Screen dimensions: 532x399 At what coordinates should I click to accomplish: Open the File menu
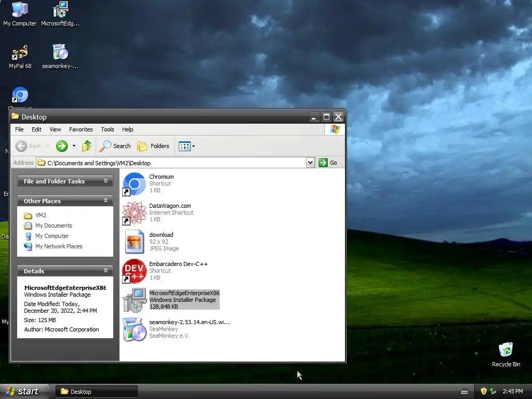click(19, 129)
